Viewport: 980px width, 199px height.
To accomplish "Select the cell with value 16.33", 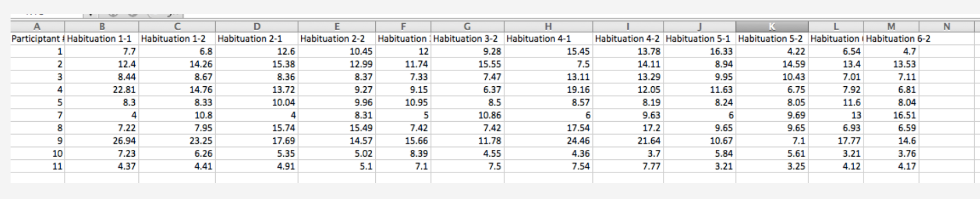I will (x=699, y=51).
